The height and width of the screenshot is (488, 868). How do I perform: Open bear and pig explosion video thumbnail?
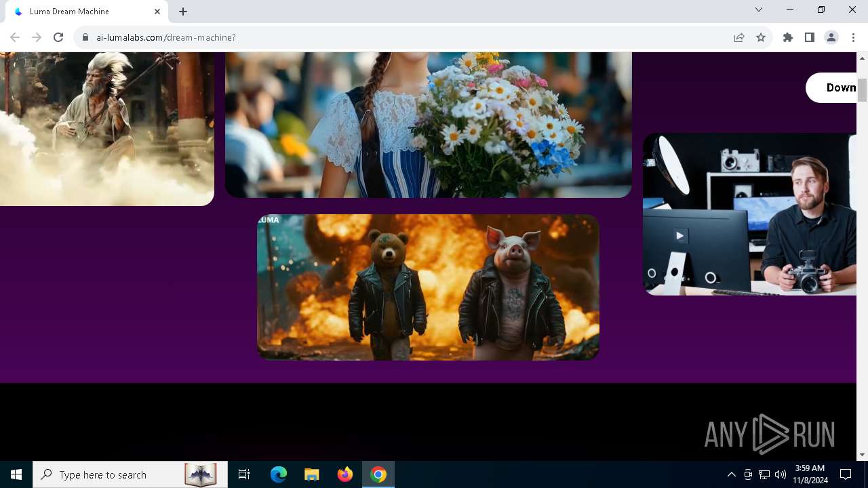coord(428,287)
